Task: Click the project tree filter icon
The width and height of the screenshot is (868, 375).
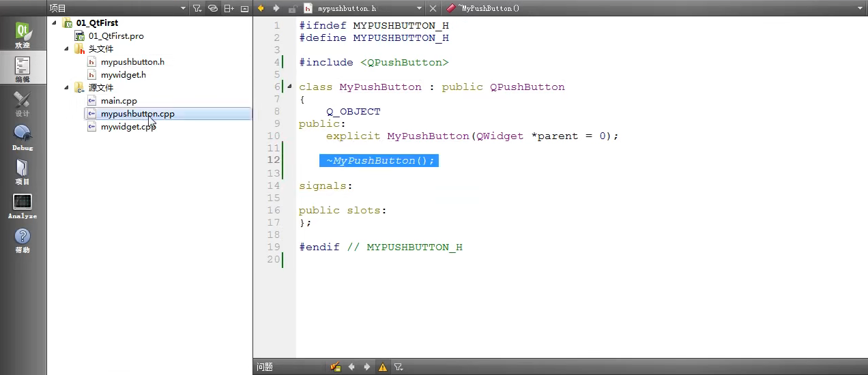Action: [197, 8]
